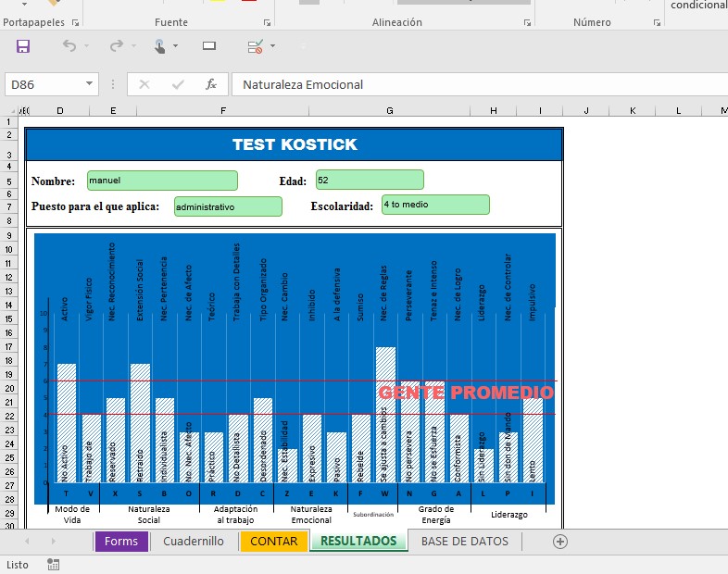This screenshot has height=574, width=728.
Task: Click the Subordinación chart label
Action: (373, 515)
